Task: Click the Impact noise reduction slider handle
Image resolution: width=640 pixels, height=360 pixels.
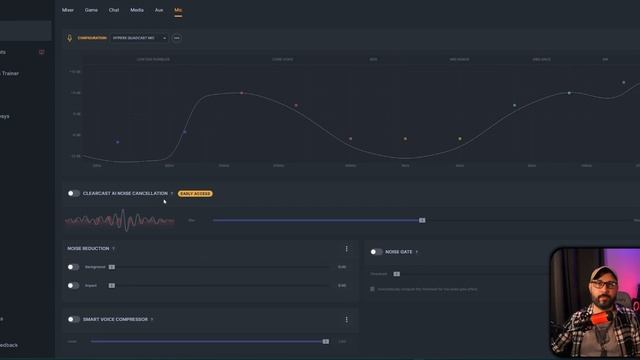Action: 112,285
